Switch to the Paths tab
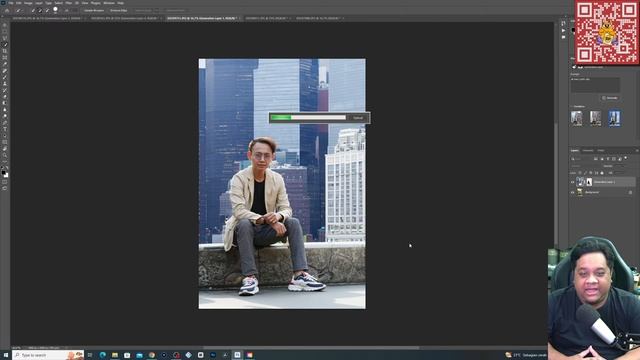The height and width of the screenshot is (360, 640). (x=601, y=150)
